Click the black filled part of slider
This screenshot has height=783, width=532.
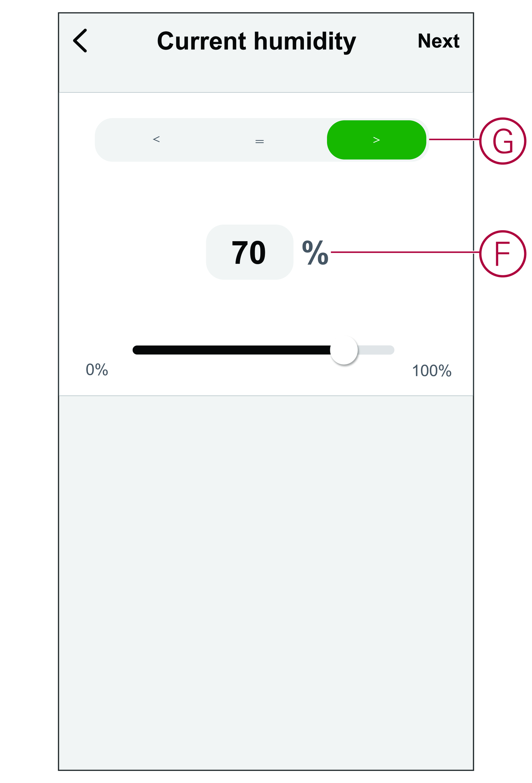(x=231, y=350)
